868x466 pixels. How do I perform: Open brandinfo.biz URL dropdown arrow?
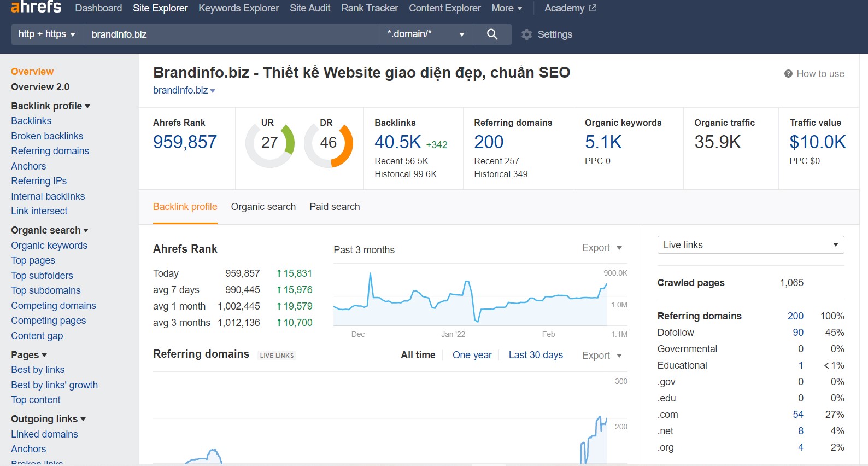click(213, 91)
